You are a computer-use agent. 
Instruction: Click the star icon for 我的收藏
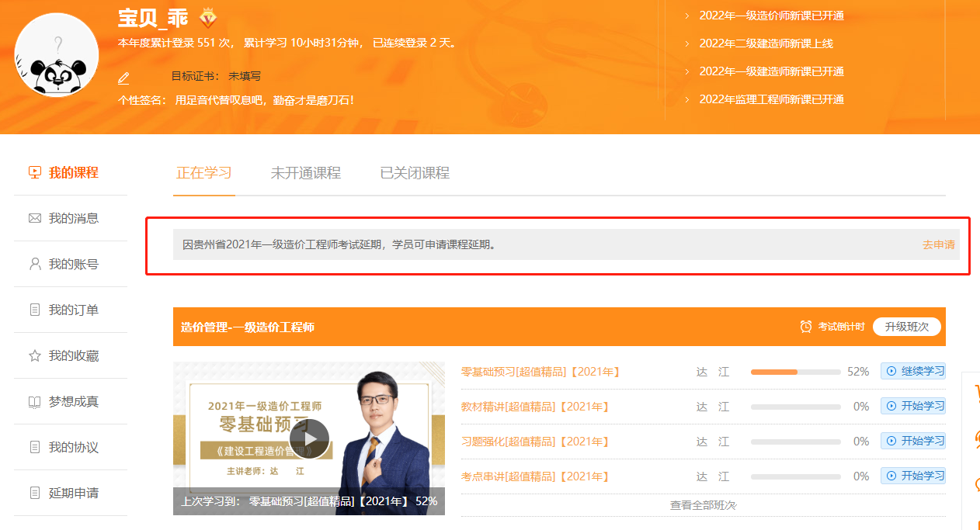coord(35,356)
